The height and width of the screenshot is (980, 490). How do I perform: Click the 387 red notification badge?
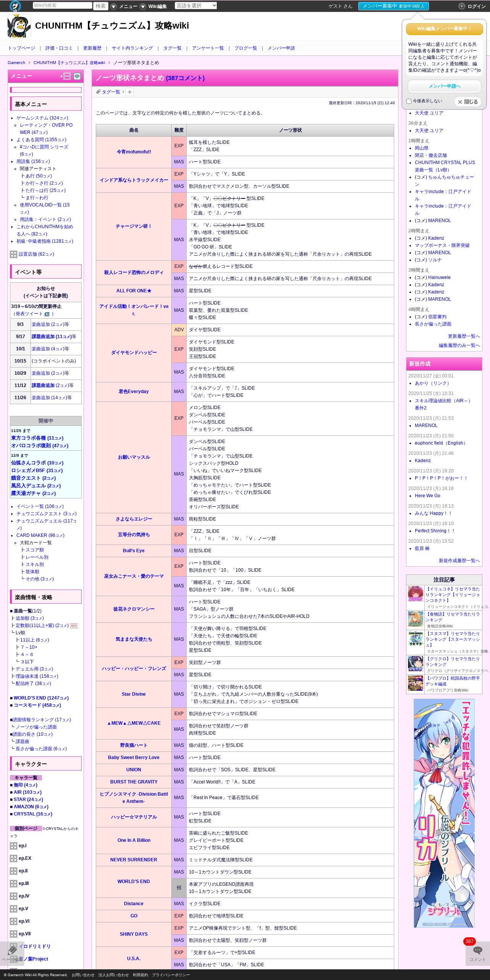coord(469,941)
